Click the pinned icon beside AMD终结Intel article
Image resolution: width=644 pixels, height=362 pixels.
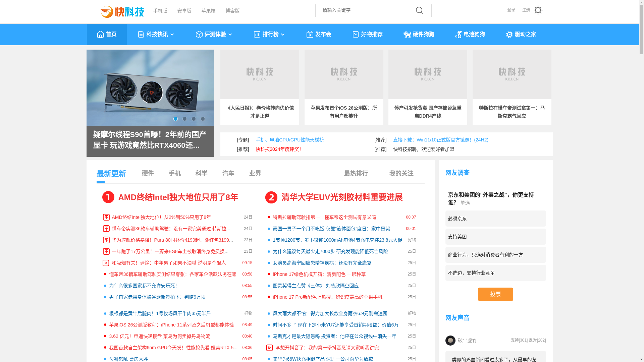(x=106, y=217)
